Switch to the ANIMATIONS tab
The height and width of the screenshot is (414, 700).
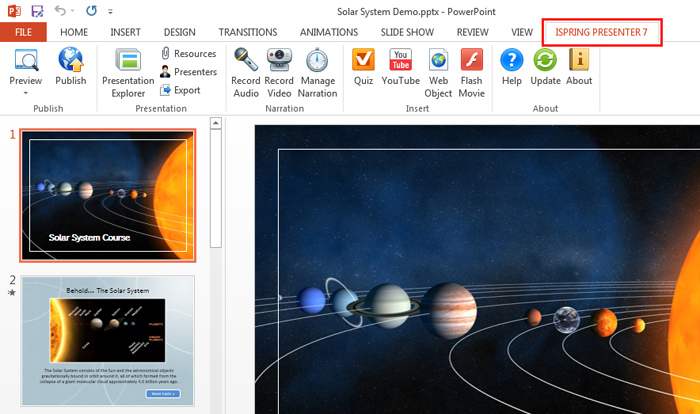[329, 32]
